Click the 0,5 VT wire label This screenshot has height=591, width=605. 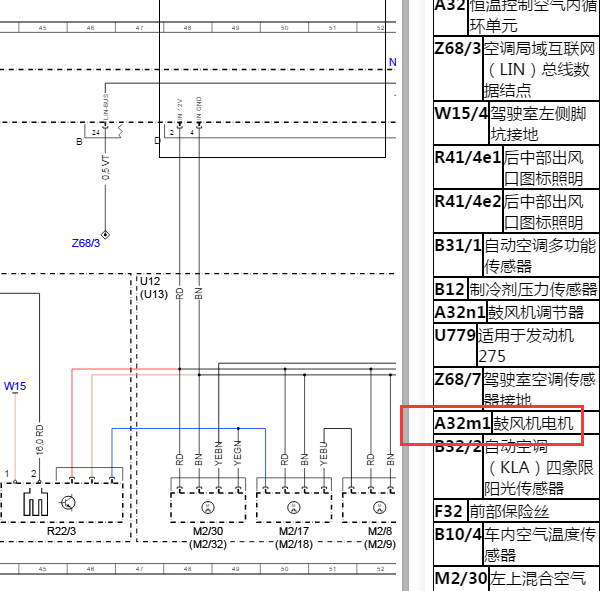106,168
